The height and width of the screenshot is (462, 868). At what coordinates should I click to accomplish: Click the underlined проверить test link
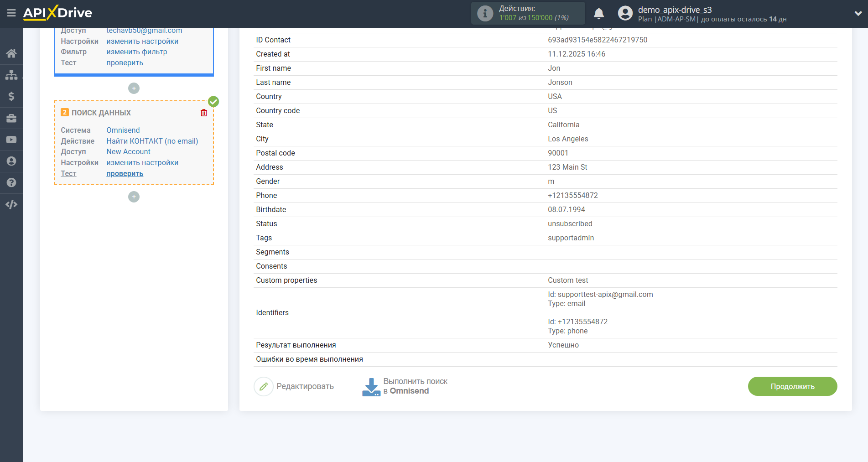pos(125,174)
